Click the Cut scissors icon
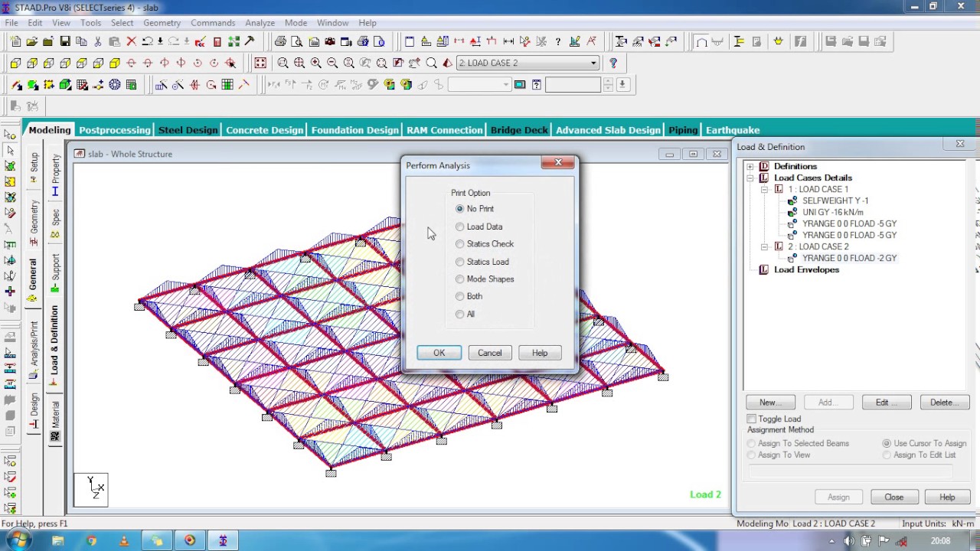The height and width of the screenshot is (551, 980). tap(98, 41)
